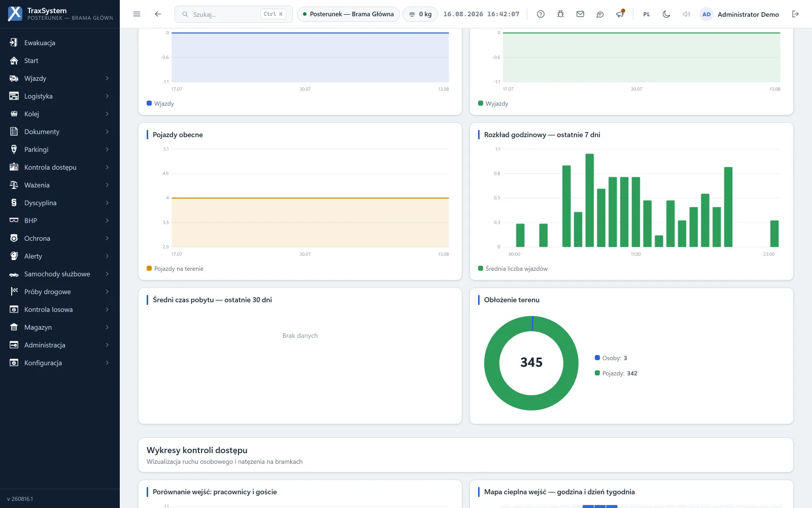Click the Szukaj search field
Image resolution: width=812 pixels, height=508 pixels.
[233, 14]
